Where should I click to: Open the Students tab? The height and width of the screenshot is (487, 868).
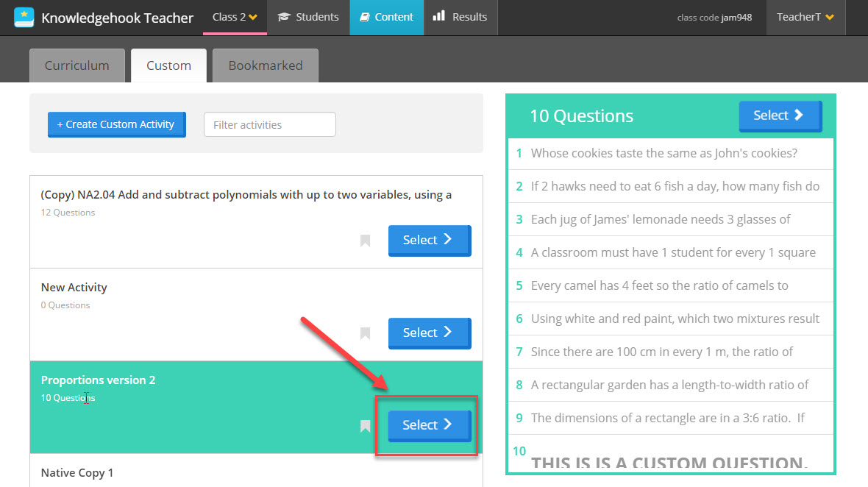(308, 17)
